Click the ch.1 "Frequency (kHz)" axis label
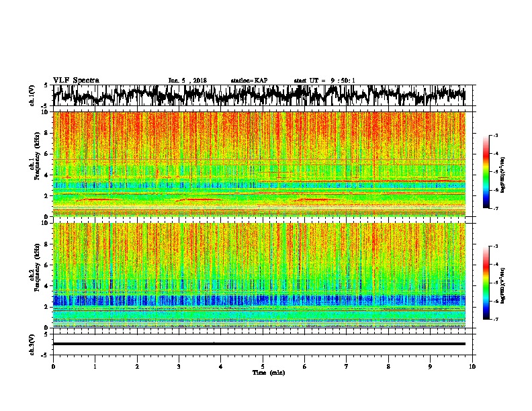Screen dimensions: 532x411 coord(37,156)
